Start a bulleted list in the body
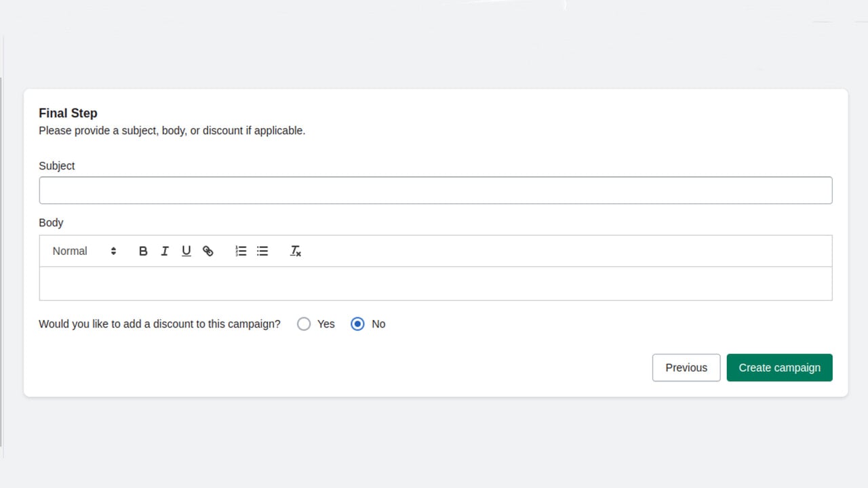 pos(262,251)
